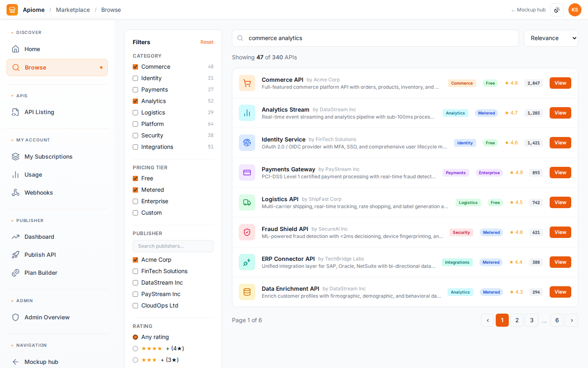The height and width of the screenshot is (368, 588).
Task: Click the Fraud Shield API shield icon
Action: [247, 232]
